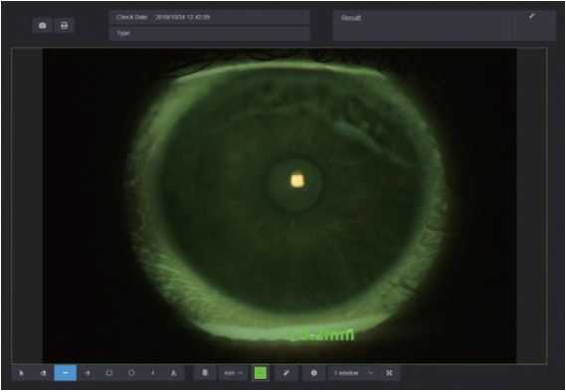This screenshot has height=392, width=566.
Task: Edit the Result field with pencil icon
Action: coord(532,16)
